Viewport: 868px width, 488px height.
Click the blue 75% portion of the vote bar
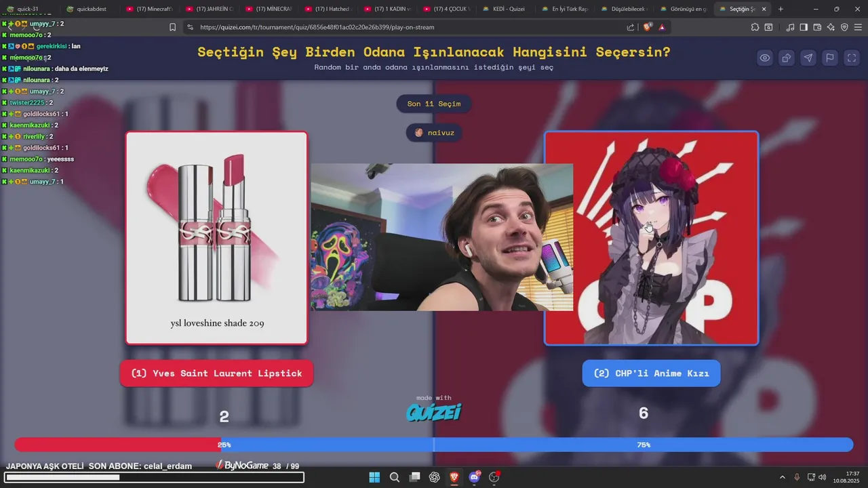tap(537, 445)
